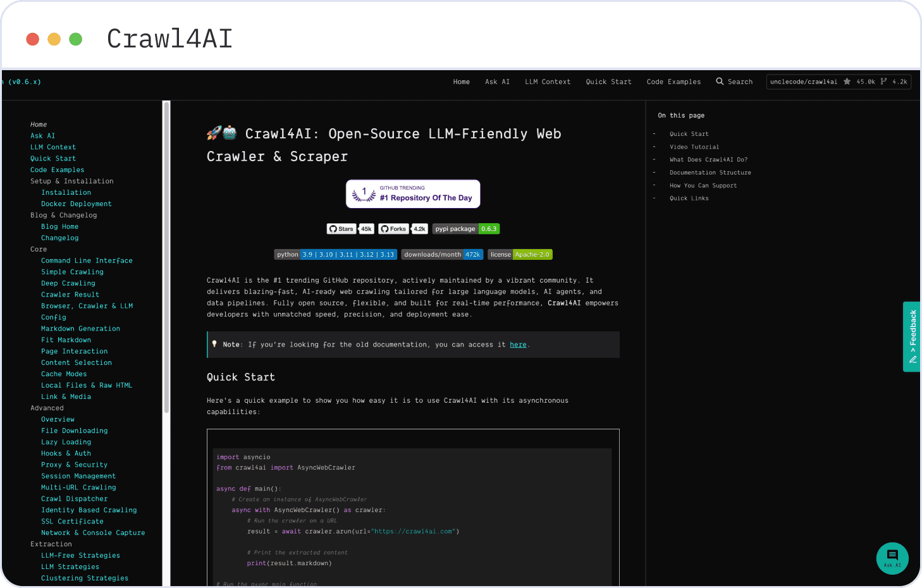This screenshot has height=588, width=922.
Task: Open Changelog in the sidebar
Action: 60,238
